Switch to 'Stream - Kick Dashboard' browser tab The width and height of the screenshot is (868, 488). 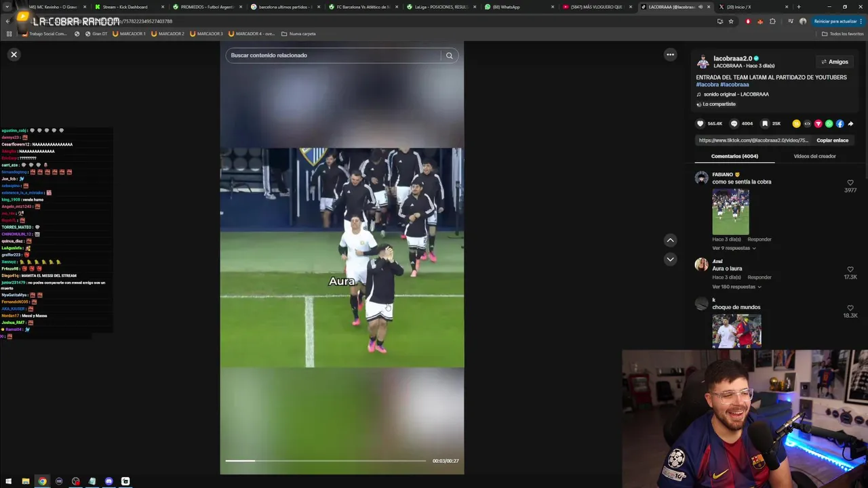(x=129, y=7)
